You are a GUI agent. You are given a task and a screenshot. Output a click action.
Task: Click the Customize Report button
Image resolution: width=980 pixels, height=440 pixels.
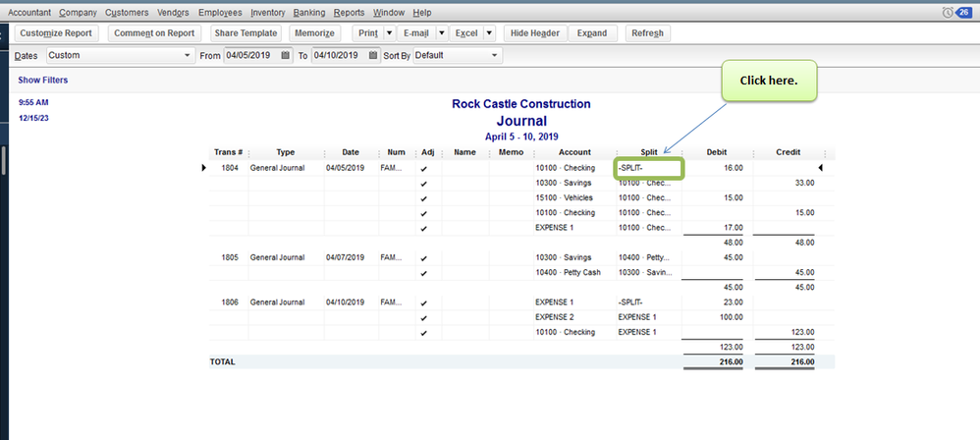[x=56, y=33]
